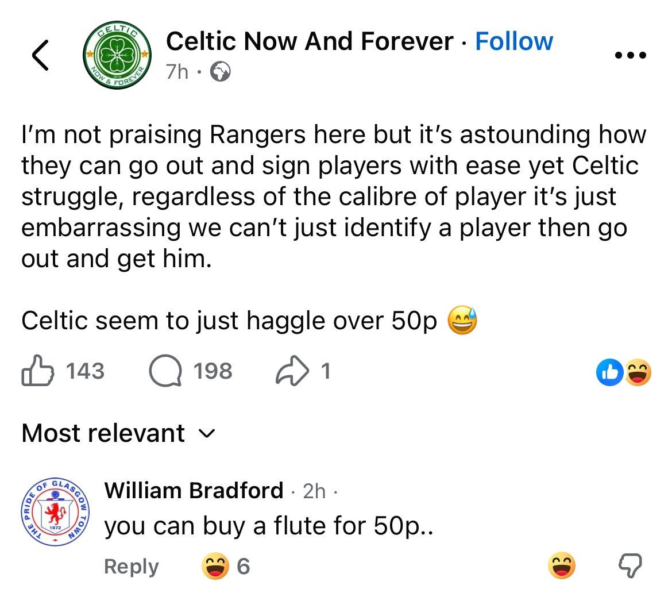This screenshot has height=616, width=672.
Task: View post reactions summary emojis
Action: coord(624,372)
